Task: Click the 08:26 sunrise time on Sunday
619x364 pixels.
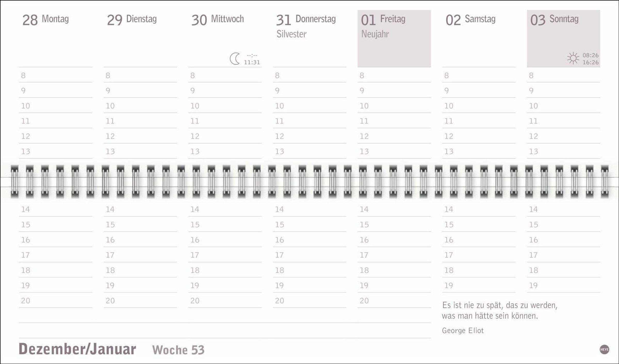Action: click(x=590, y=55)
